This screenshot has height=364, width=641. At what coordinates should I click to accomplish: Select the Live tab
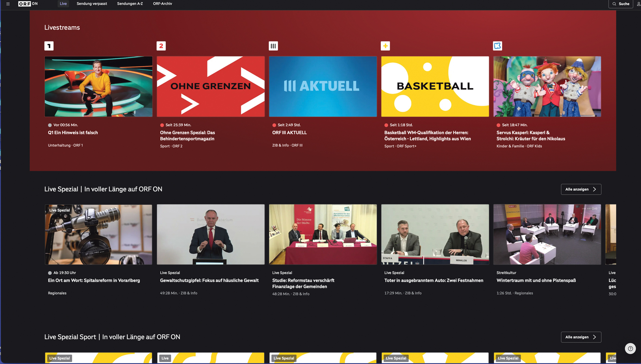coord(63,4)
